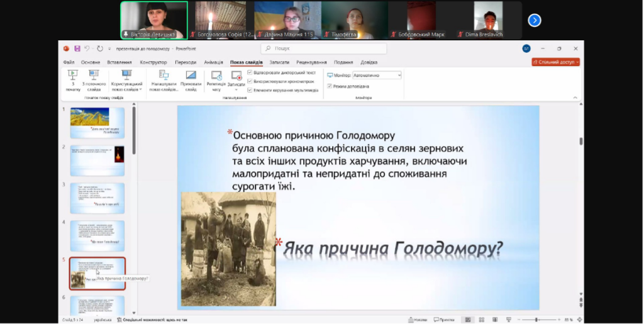Viewport: 644px width, 324px height.
Task: Open the Файл menu
Action: pyautogui.click(x=69, y=62)
